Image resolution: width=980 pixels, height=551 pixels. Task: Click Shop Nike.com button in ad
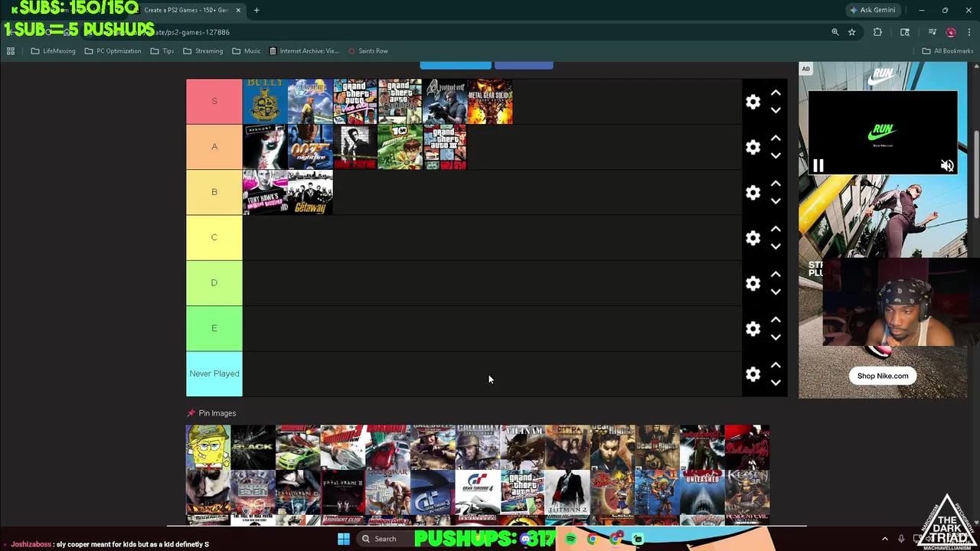pos(883,376)
